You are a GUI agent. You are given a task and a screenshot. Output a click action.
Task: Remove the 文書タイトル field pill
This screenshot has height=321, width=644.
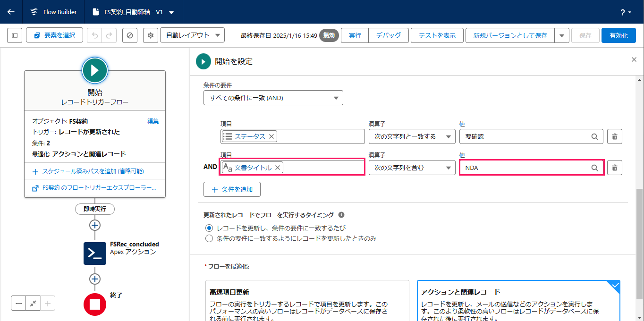278,168
